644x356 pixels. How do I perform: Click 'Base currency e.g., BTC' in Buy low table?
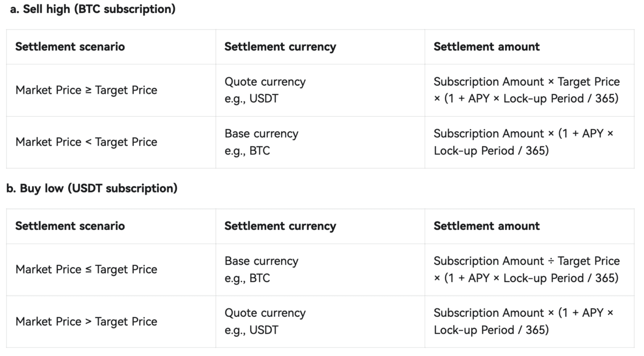[261, 269]
